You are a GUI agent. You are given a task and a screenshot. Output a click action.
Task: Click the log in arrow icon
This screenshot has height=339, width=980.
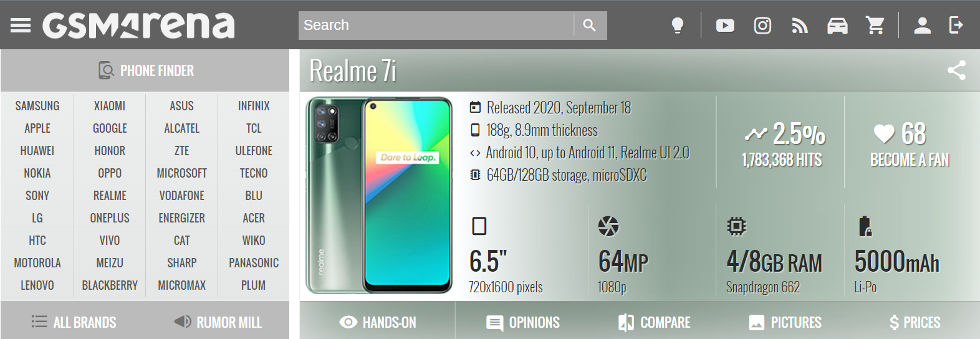(x=956, y=25)
